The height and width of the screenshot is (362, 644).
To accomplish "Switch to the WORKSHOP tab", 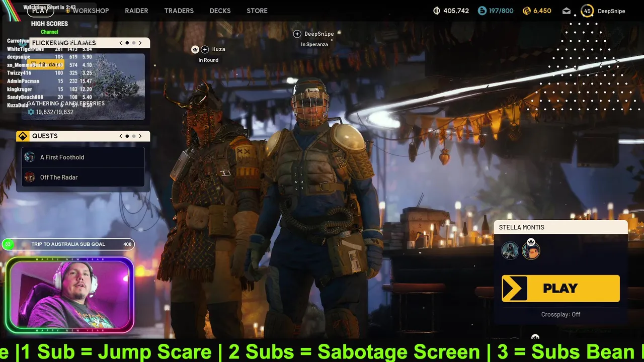I will pos(91,11).
